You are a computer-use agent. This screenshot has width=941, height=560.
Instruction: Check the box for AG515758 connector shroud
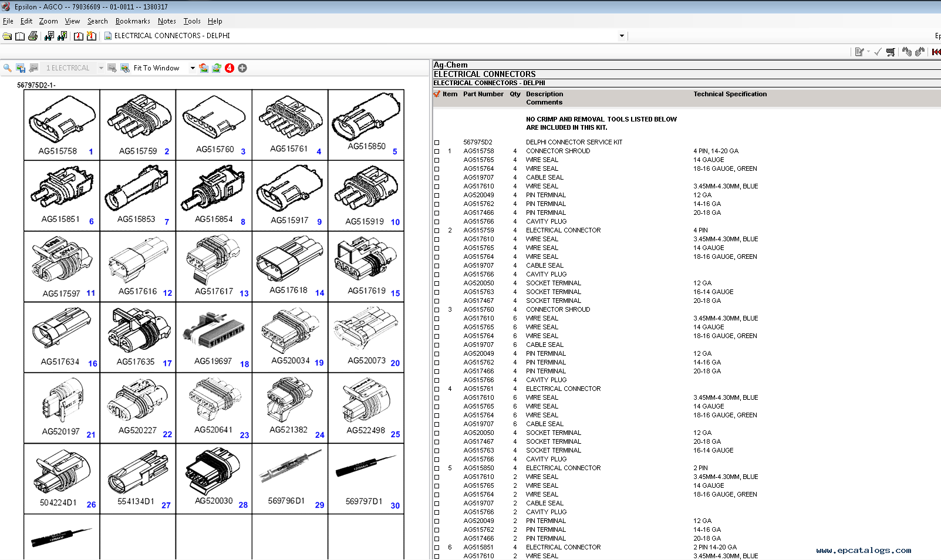(437, 151)
